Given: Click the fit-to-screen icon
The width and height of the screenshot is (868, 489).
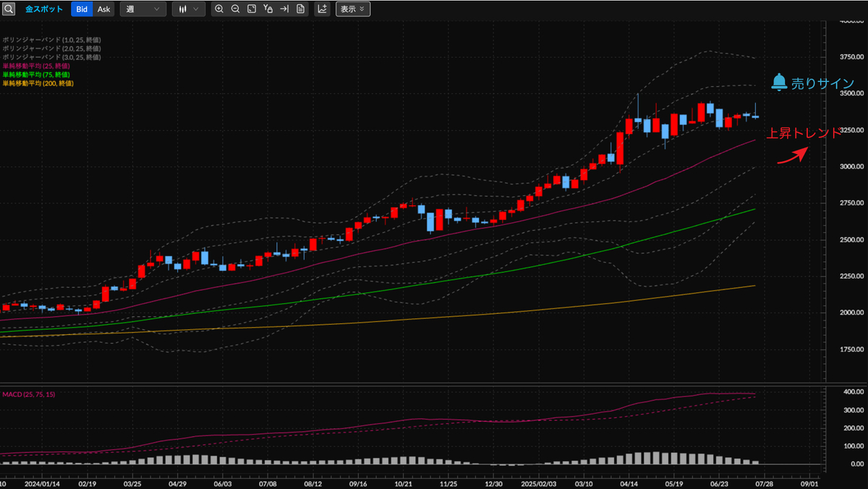Looking at the screenshot, I should click(x=252, y=9).
